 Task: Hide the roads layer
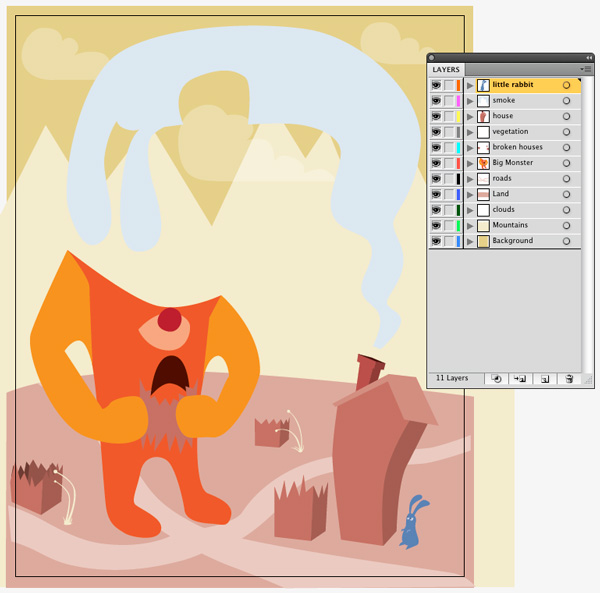[x=436, y=179]
